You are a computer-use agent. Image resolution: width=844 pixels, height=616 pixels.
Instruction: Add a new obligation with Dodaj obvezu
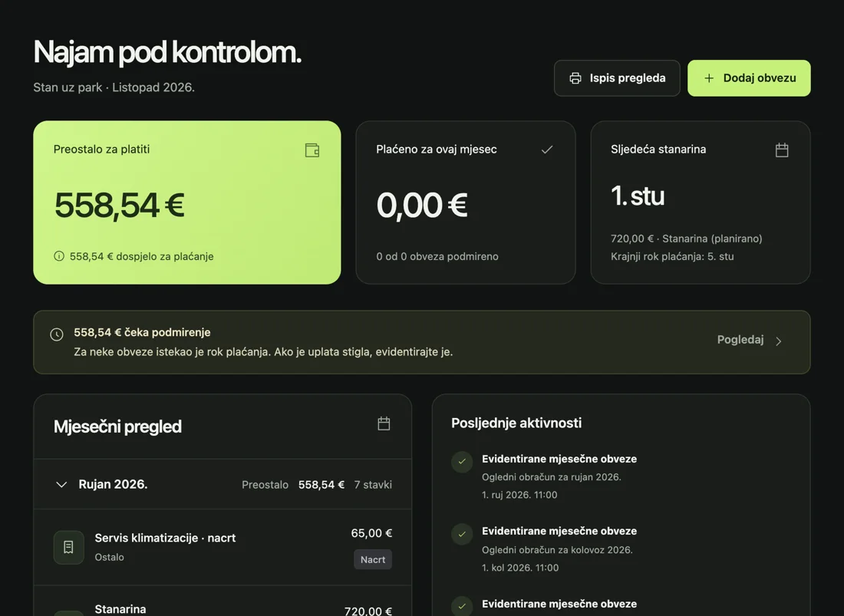coord(749,78)
